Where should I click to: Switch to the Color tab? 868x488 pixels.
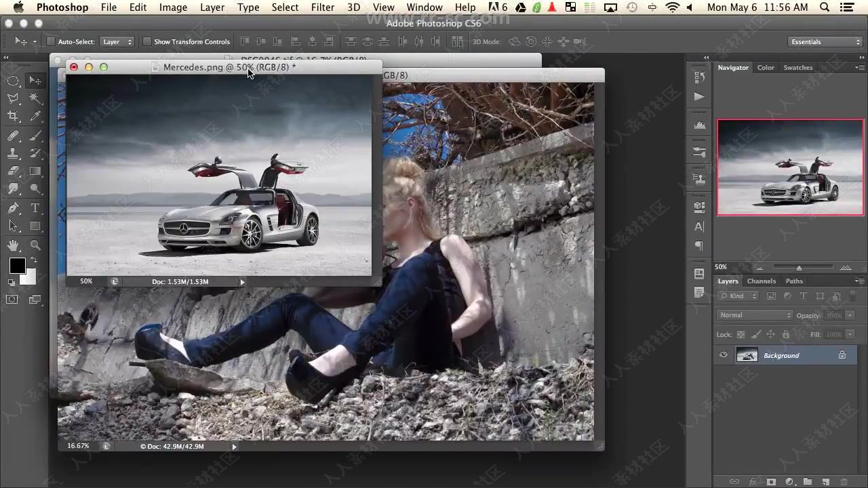(766, 68)
